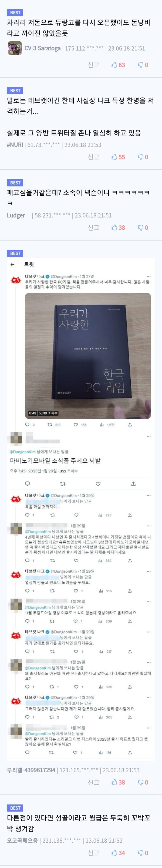Viewport: 162px width, 868px height.
Task: Upvote 루리웹-4399617294's tweet screenshot comment
Action: coord(118,782)
